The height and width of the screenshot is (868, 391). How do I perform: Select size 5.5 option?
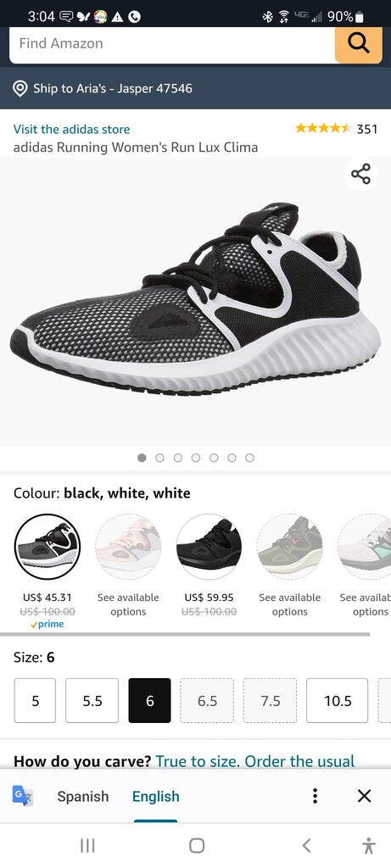pyautogui.click(x=92, y=700)
